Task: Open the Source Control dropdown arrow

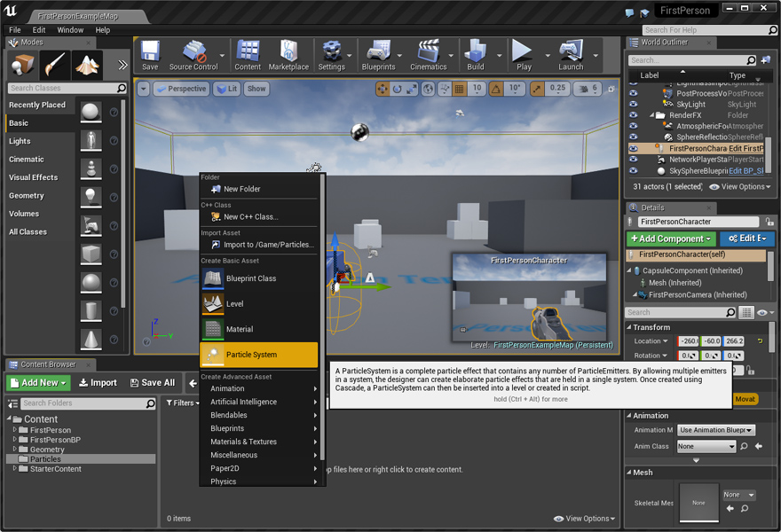Action: tap(222, 56)
